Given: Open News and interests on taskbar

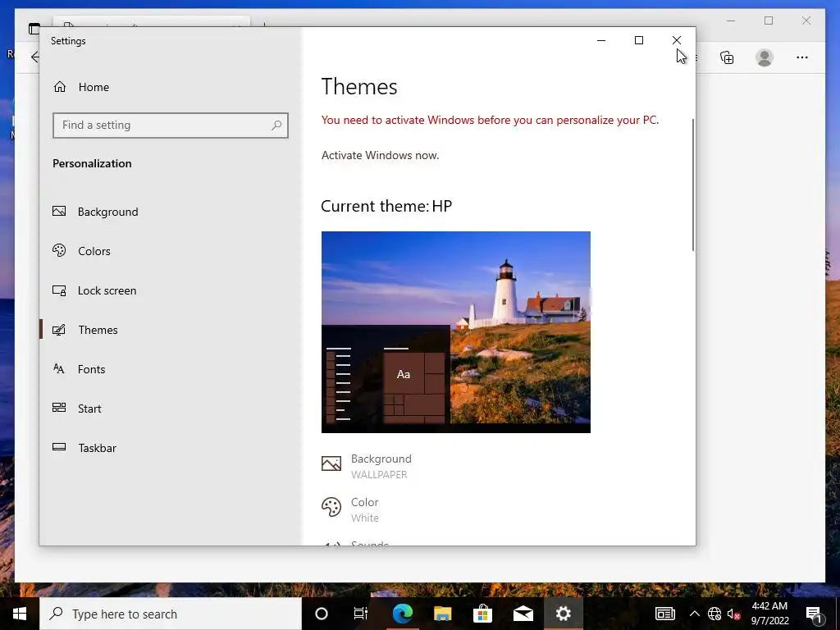Looking at the screenshot, I should point(664,614).
